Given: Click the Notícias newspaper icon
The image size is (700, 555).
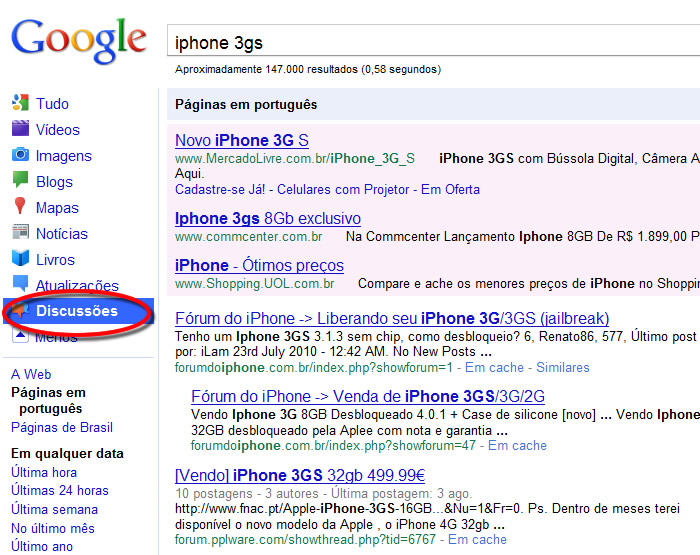Looking at the screenshot, I should [x=20, y=233].
